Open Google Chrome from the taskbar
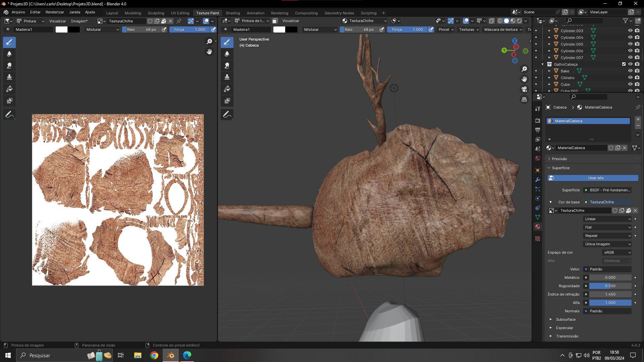644x362 pixels. point(154,355)
